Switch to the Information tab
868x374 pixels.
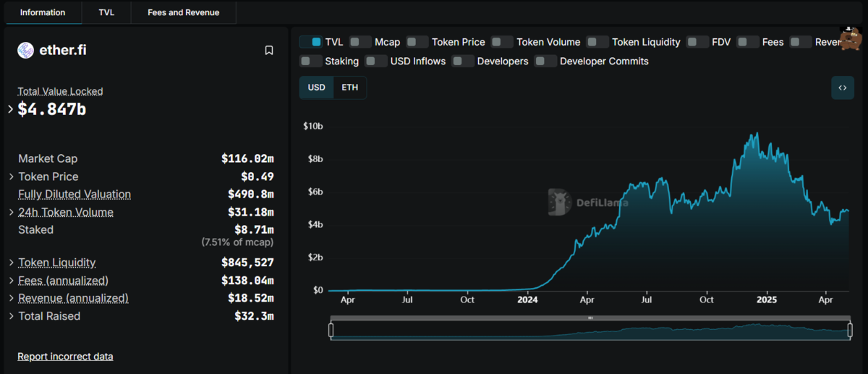pyautogui.click(x=43, y=12)
